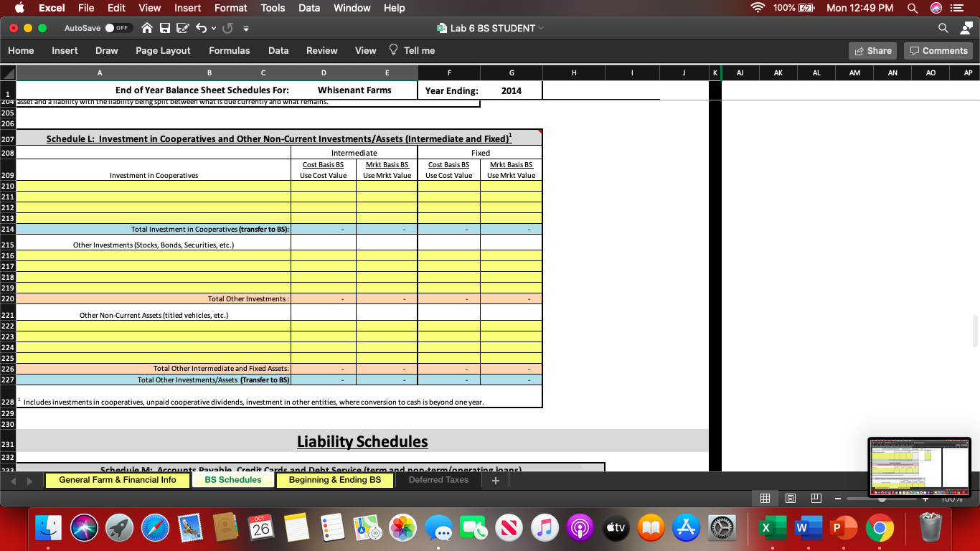Select column D header
The width and height of the screenshot is (980, 551).
[x=324, y=72]
